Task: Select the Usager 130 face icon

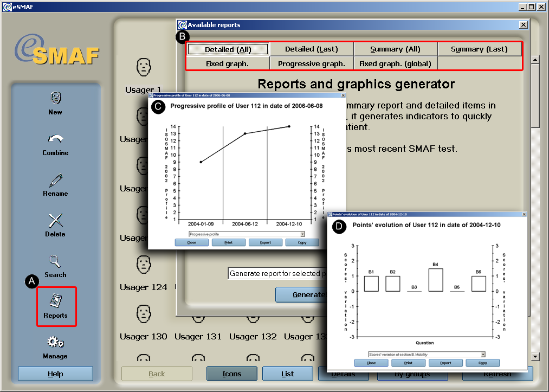Action: pyautogui.click(x=144, y=314)
